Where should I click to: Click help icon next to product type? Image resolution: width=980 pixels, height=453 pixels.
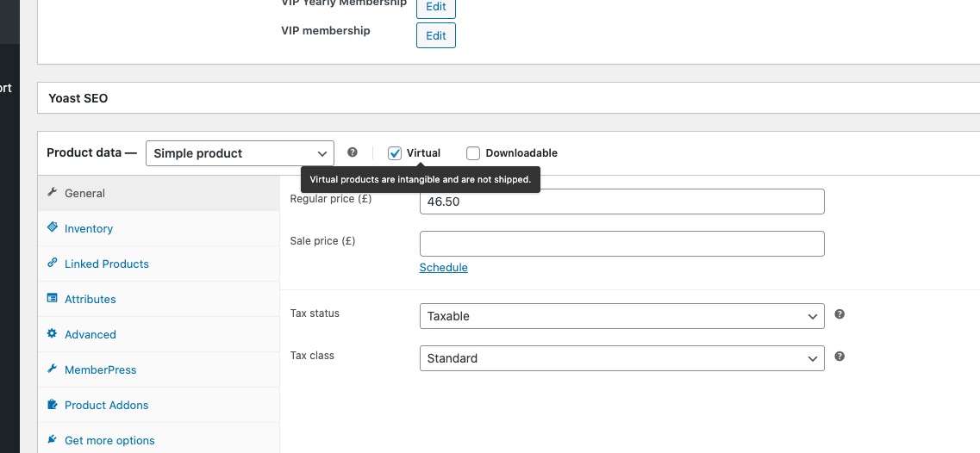pos(353,152)
